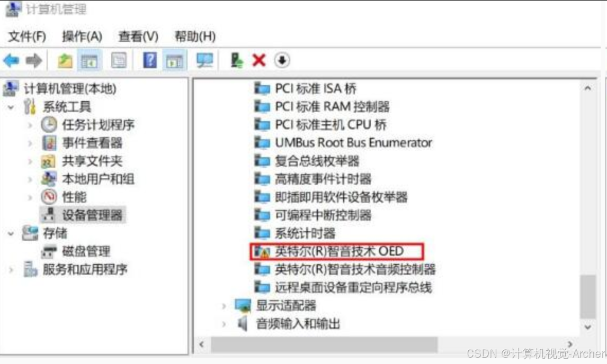The width and height of the screenshot is (607, 364).
Task: Click the Scan for hardware changes monitor icon
Action: point(204,61)
